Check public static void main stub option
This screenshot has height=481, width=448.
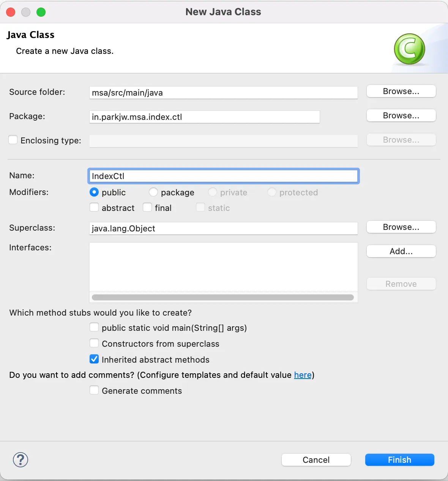[94, 327]
